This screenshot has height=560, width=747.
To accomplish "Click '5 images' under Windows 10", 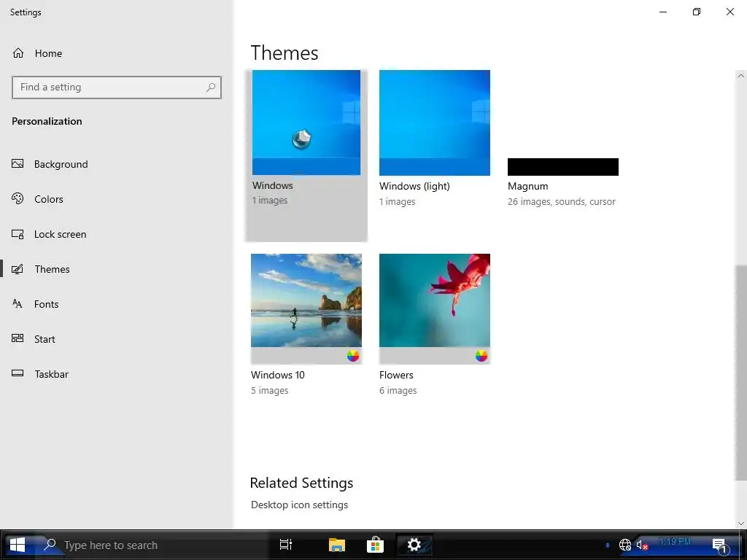I will 270,391.
